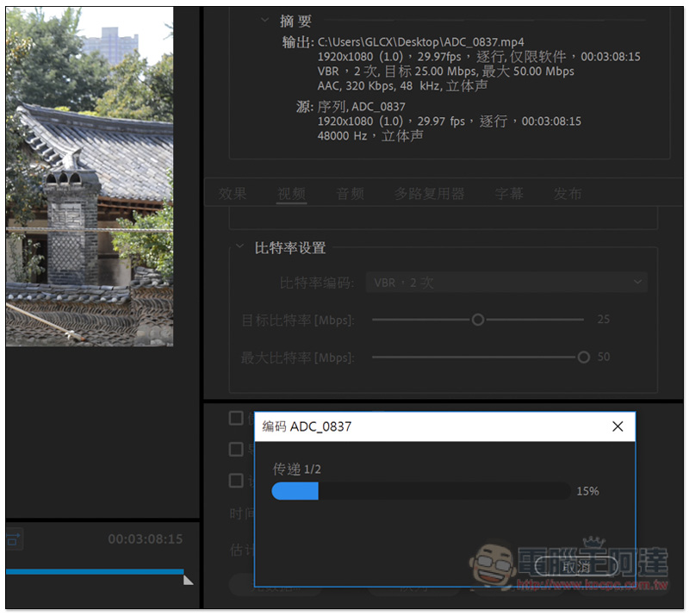Switch to the 多路复用器 tab

429,194
